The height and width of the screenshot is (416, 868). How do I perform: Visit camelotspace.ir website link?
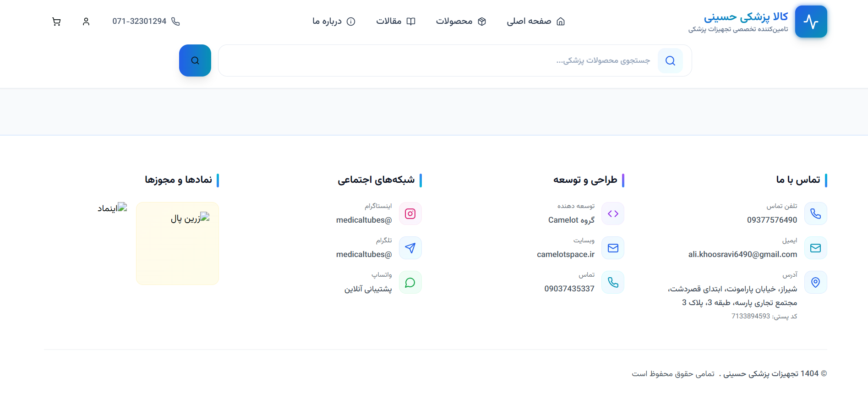coord(566,254)
